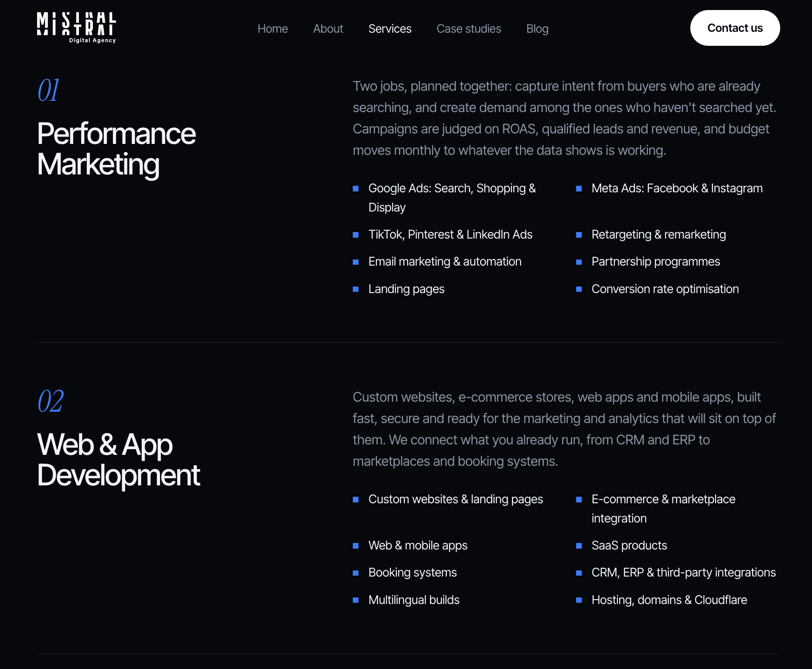The width and height of the screenshot is (812, 669).
Task: Click the paragraph starting 'Custom websites, e-commerce stores'
Action: [x=564, y=429]
